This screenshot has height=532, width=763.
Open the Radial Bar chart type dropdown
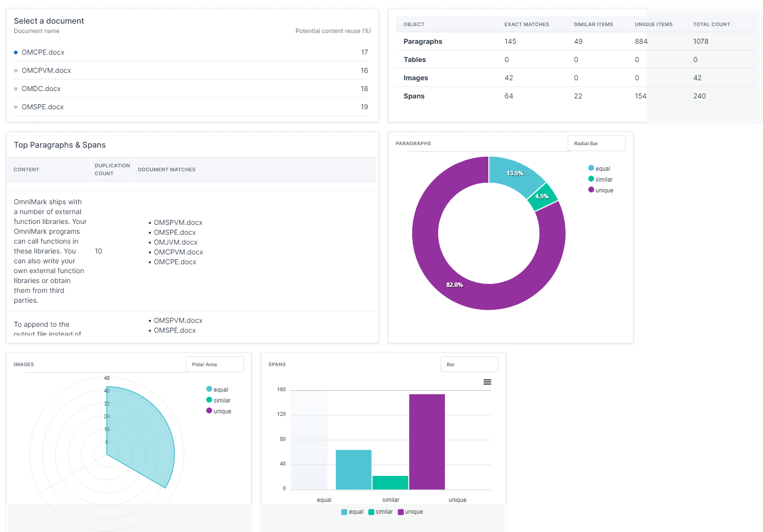[596, 143]
